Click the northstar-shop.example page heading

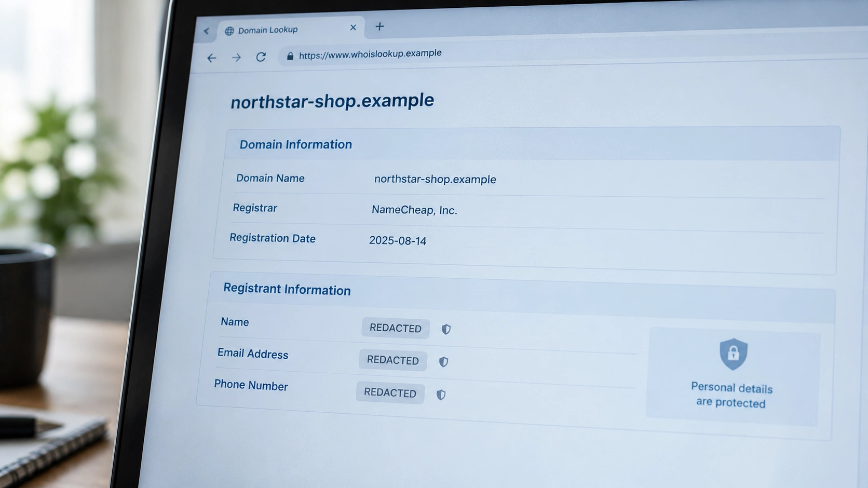332,101
